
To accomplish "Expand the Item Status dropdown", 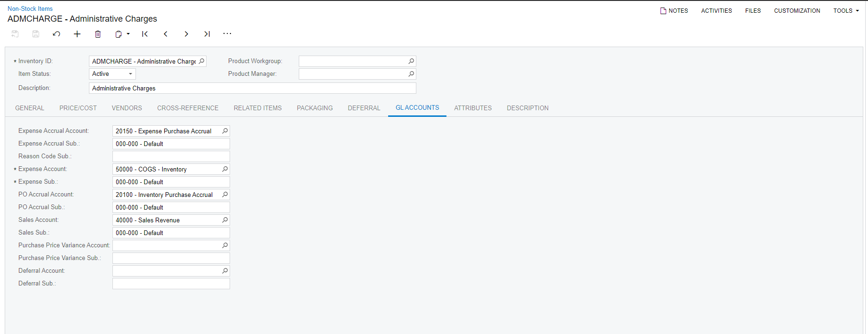I will tap(130, 74).
